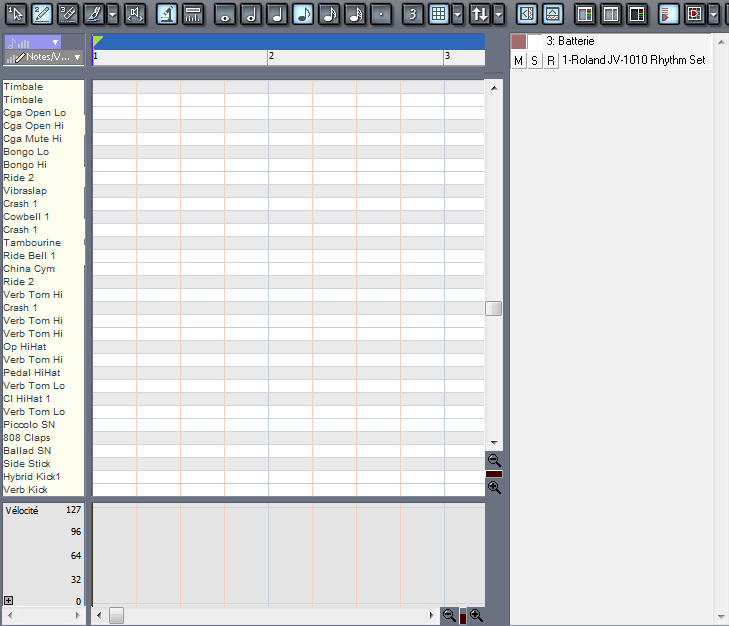
Task: Click the first multicolor pane view icon
Action: pyautogui.click(x=585, y=14)
